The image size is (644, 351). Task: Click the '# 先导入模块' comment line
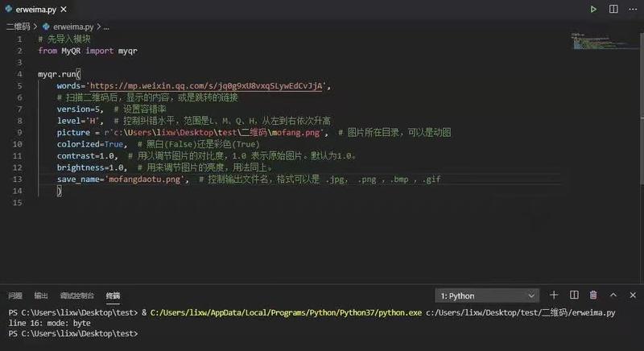(64, 39)
